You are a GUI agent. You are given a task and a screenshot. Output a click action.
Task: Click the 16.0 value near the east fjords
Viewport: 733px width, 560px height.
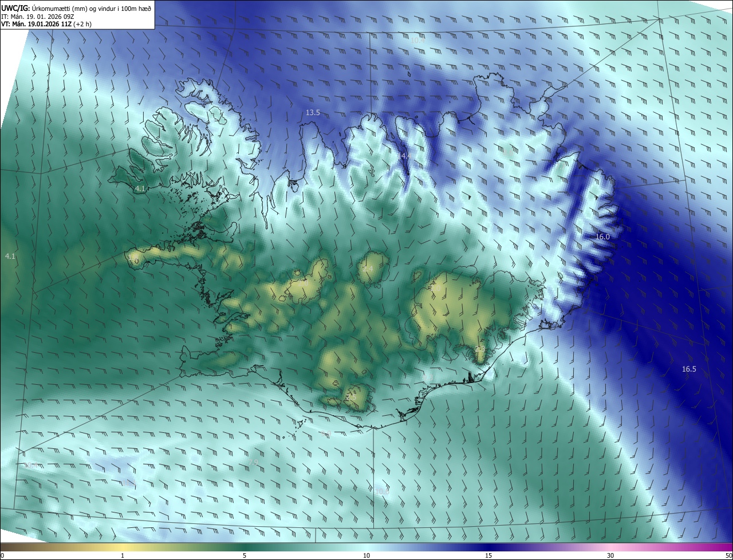click(x=602, y=236)
